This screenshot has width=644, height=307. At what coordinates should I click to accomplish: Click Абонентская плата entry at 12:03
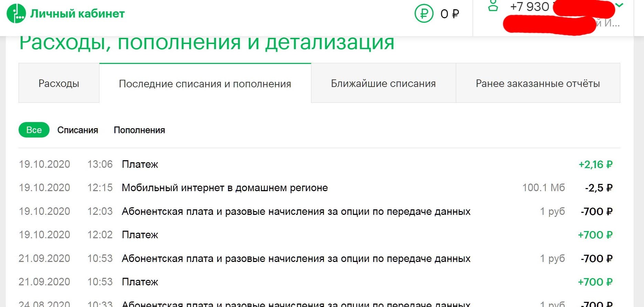(296, 211)
